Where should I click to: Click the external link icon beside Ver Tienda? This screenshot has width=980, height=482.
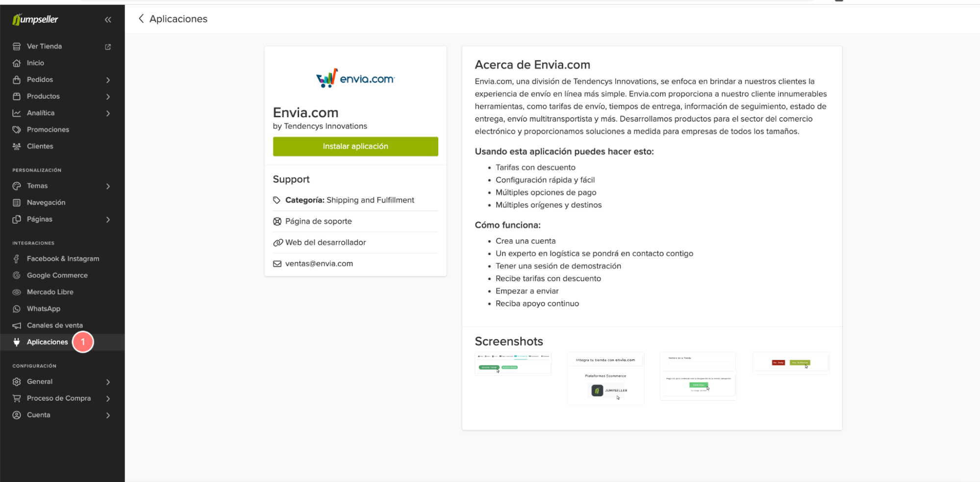tap(108, 47)
